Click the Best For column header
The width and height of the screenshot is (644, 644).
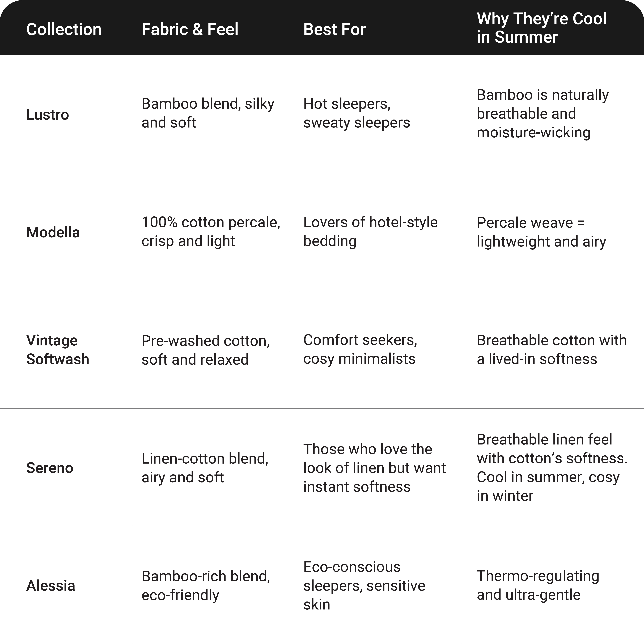coord(334,29)
